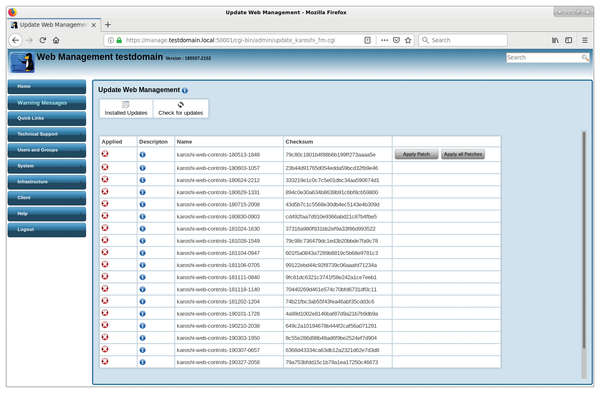Screen dimensions: 600x393
Task: Open the page actions three-dots menu
Action: pyautogui.click(x=384, y=40)
